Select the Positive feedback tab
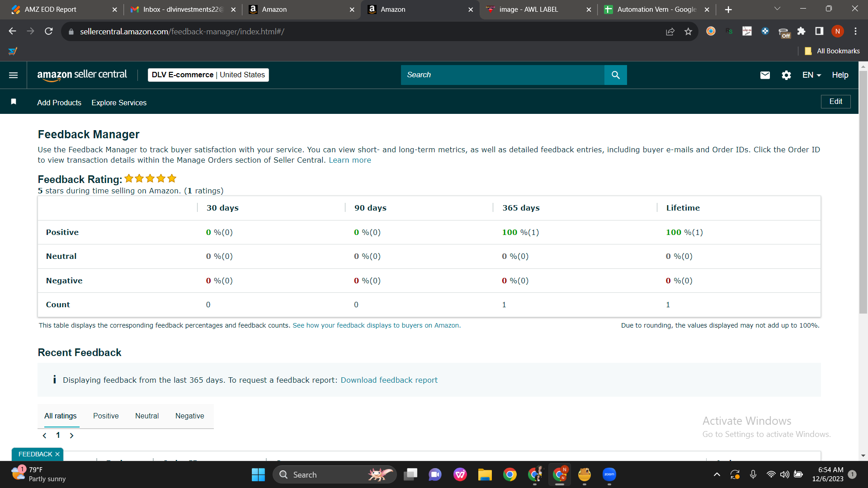Screen dimensions: 868x488 (x=106, y=416)
